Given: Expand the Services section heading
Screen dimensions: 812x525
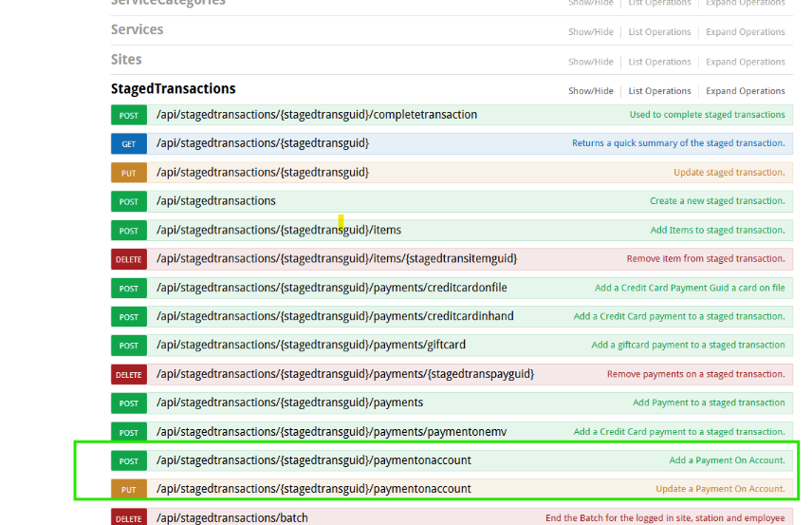Looking at the screenshot, I should click(x=137, y=29).
